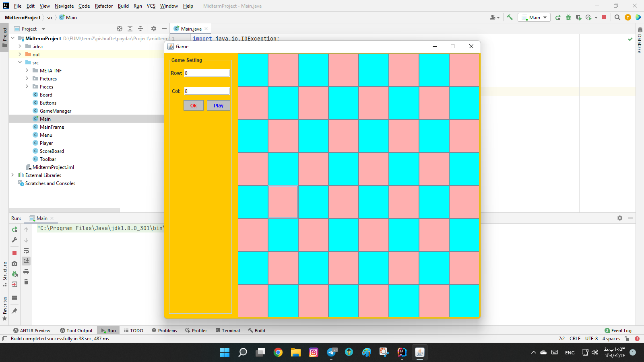
Task: Open the Refactor menu
Action: tap(103, 6)
